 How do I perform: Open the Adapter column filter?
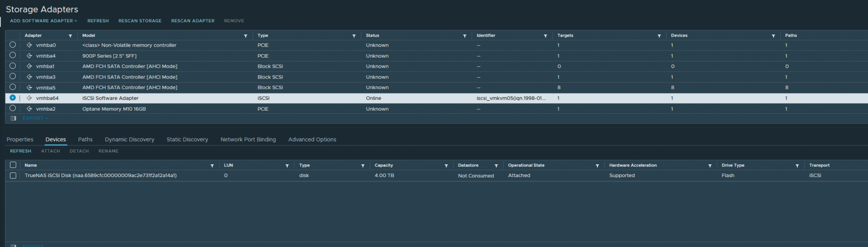point(70,36)
